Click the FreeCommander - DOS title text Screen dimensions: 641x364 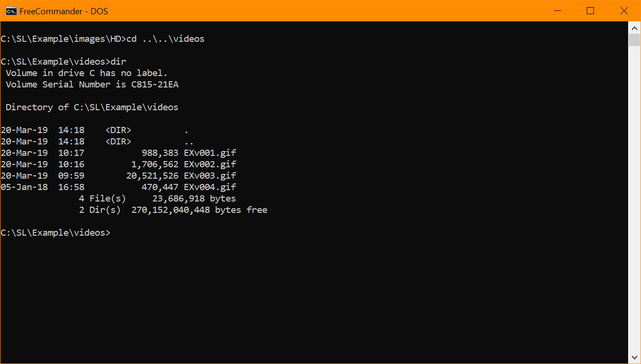[x=64, y=11]
